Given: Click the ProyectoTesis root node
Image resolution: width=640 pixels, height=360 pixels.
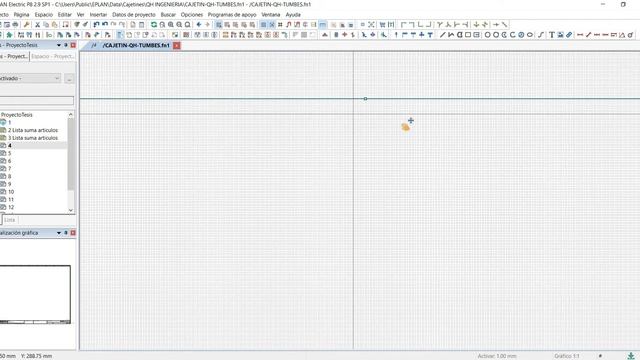Looking at the screenshot, I should (x=16, y=115).
